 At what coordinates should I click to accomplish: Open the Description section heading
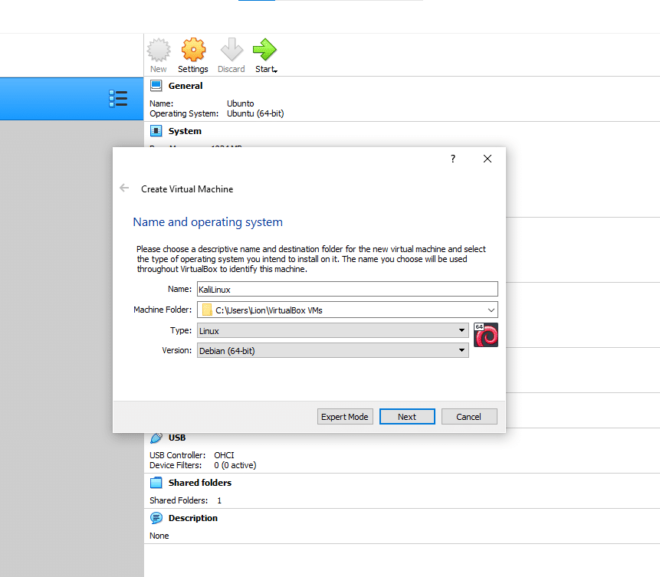click(x=193, y=518)
